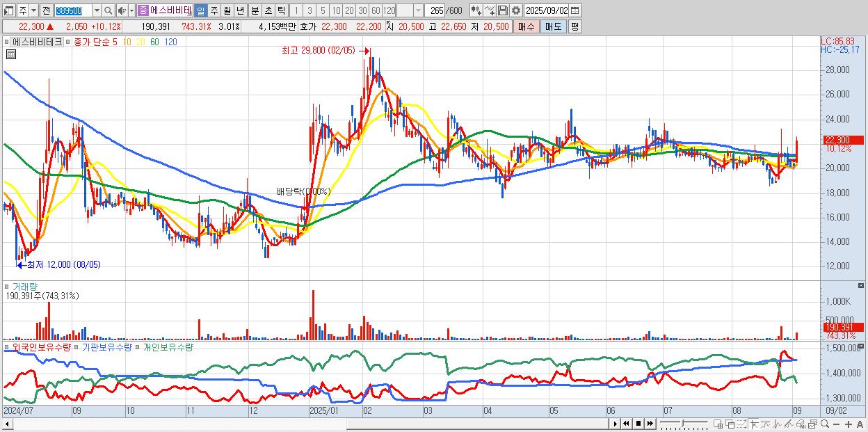Viewport: 868px width, 432px height.
Task: Click the horizontal chart scrollbar
Action: [x=305, y=424]
